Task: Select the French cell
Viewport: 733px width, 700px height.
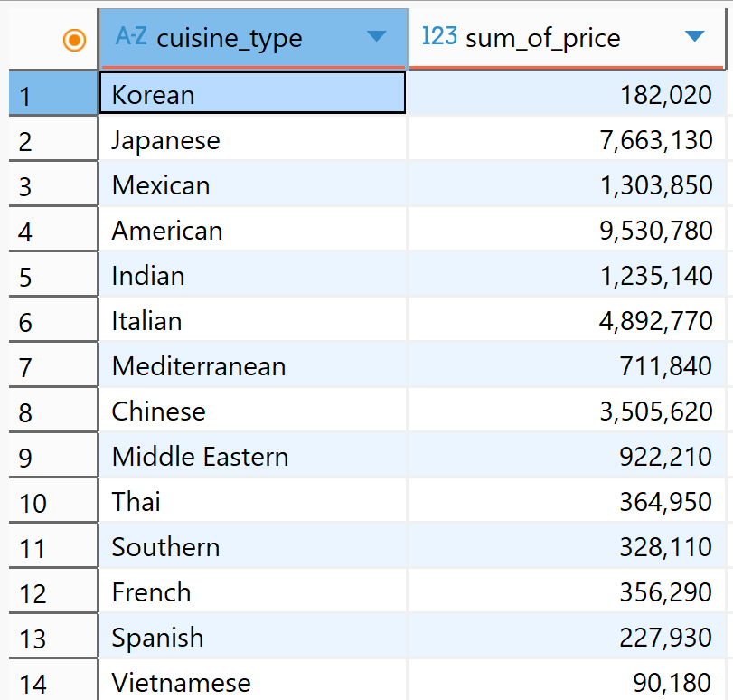Action: pos(252,591)
